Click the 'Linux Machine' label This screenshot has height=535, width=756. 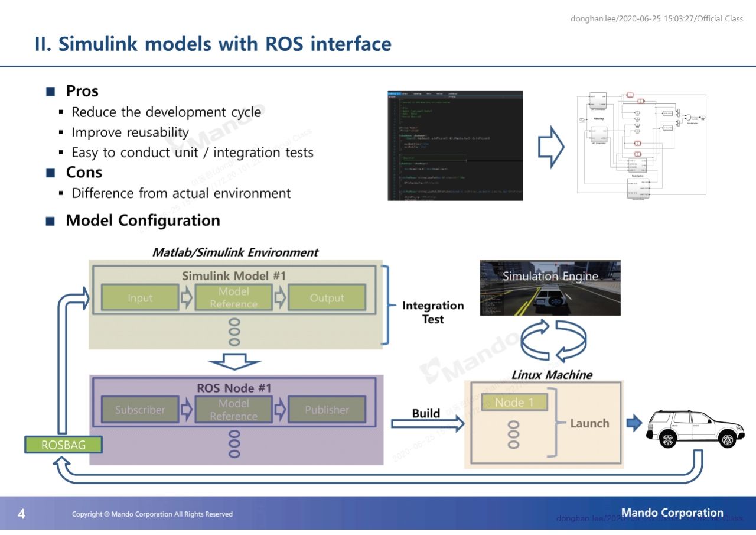pos(552,375)
